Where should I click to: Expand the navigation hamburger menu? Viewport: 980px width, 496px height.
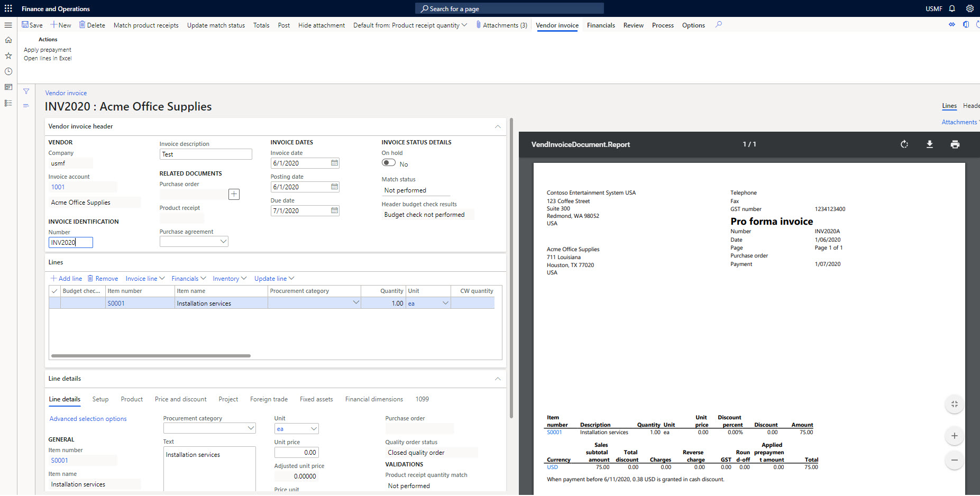coord(8,25)
